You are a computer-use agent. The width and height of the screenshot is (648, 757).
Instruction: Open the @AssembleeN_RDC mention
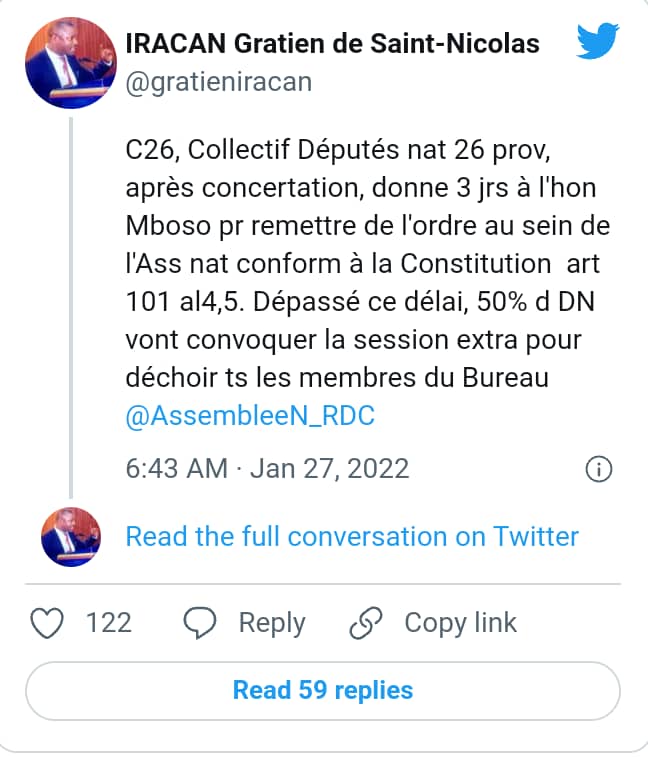(250, 415)
